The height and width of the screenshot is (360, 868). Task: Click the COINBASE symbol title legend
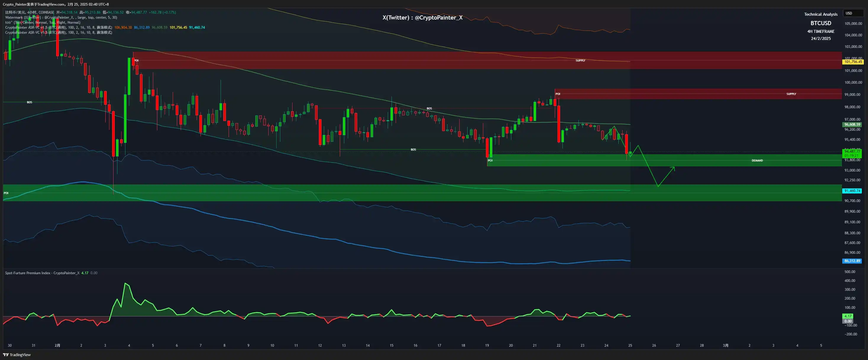30,12
